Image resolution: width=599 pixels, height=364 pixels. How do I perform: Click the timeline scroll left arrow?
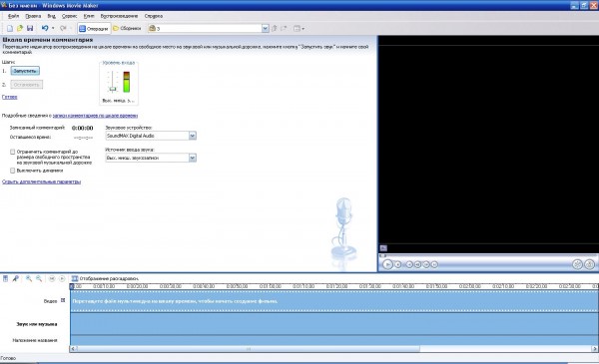click(73, 349)
